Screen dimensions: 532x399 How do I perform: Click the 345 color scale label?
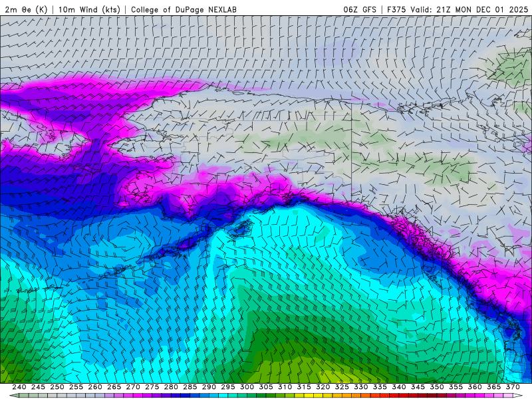pyautogui.click(x=418, y=387)
